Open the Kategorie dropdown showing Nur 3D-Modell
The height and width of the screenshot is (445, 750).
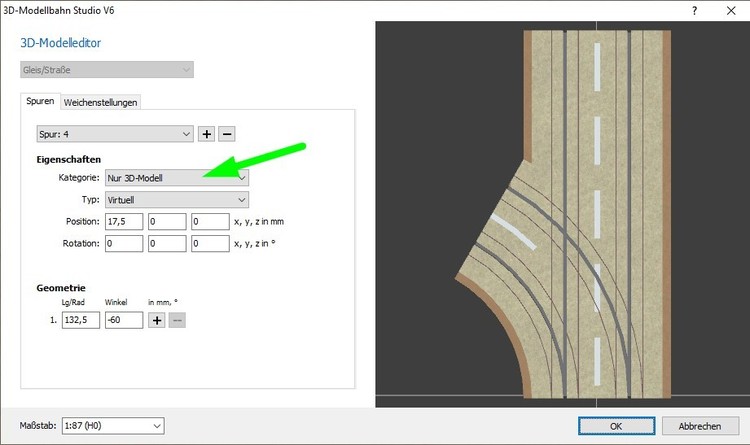[177, 178]
